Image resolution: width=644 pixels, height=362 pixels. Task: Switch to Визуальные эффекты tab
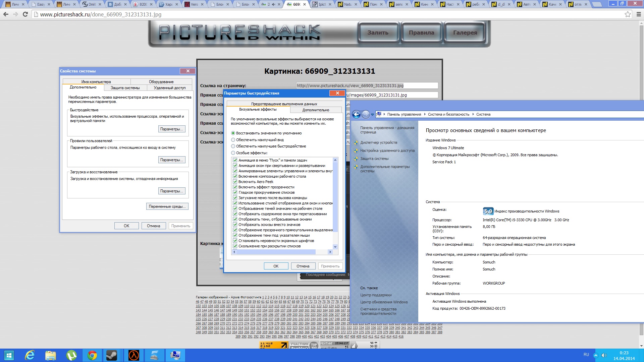[x=258, y=109]
